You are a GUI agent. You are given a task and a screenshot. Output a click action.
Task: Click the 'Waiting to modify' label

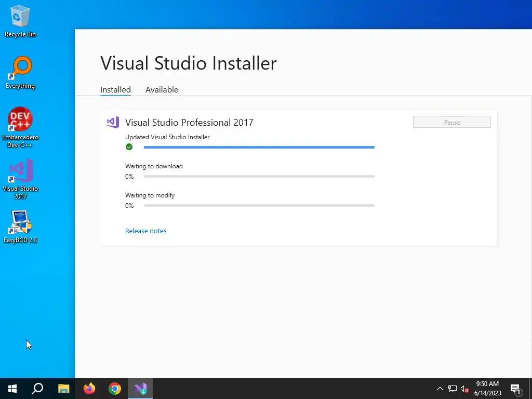click(x=150, y=195)
